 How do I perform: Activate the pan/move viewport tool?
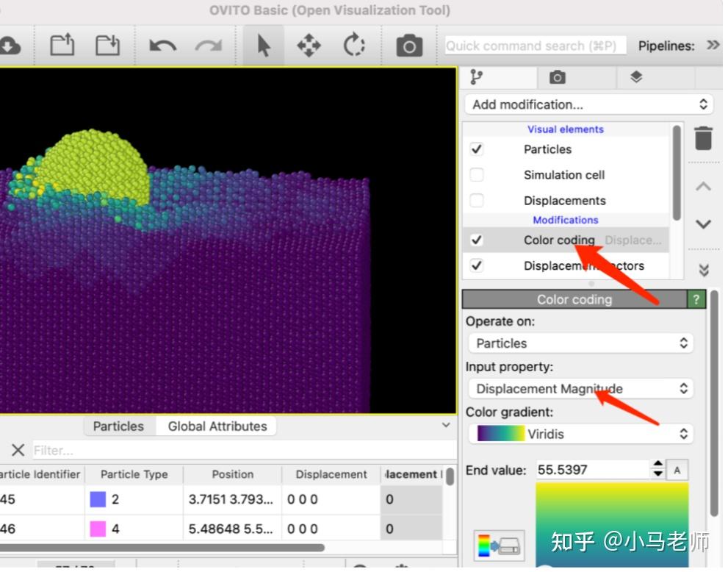pos(309,46)
